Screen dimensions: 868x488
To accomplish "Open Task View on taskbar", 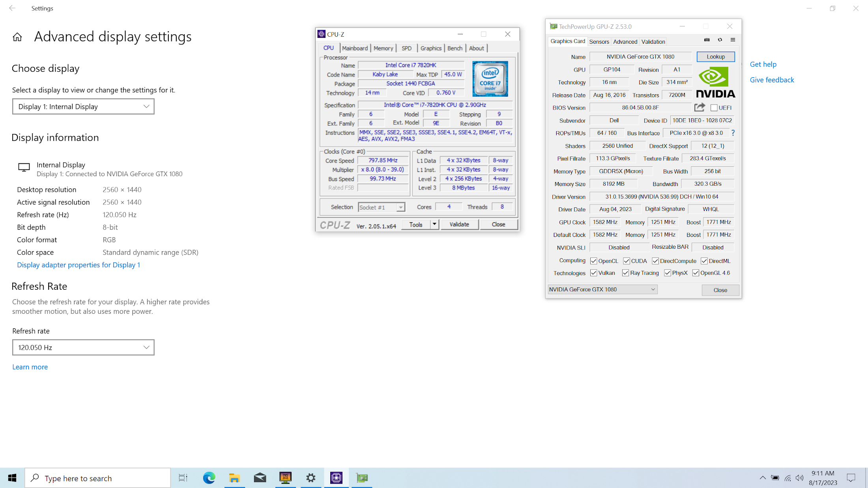I will click(x=183, y=478).
